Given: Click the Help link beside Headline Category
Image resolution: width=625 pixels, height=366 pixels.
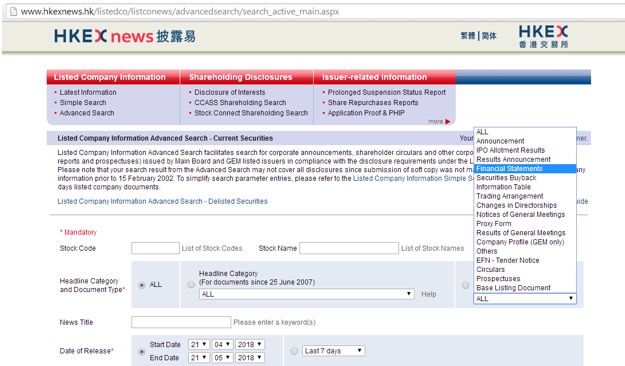Looking at the screenshot, I should 429,294.
